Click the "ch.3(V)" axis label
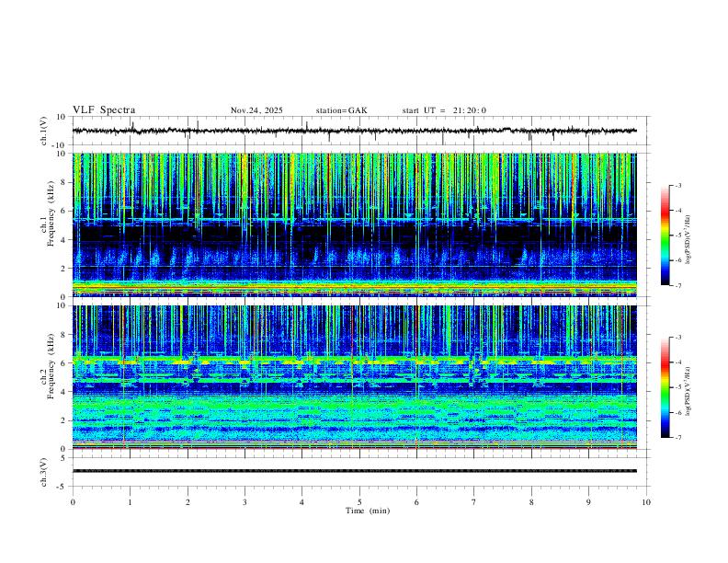The image size is (728, 563). point(43,472)
